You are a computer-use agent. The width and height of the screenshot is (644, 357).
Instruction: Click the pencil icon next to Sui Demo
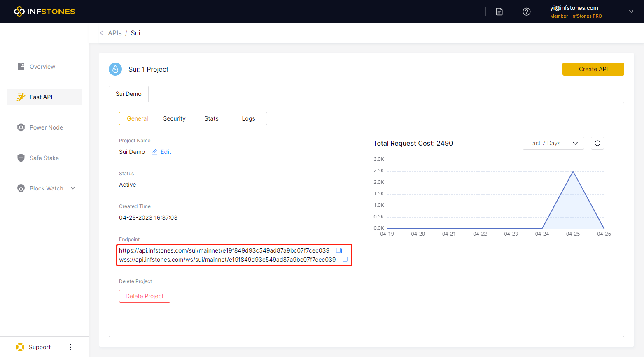point(154,152)
